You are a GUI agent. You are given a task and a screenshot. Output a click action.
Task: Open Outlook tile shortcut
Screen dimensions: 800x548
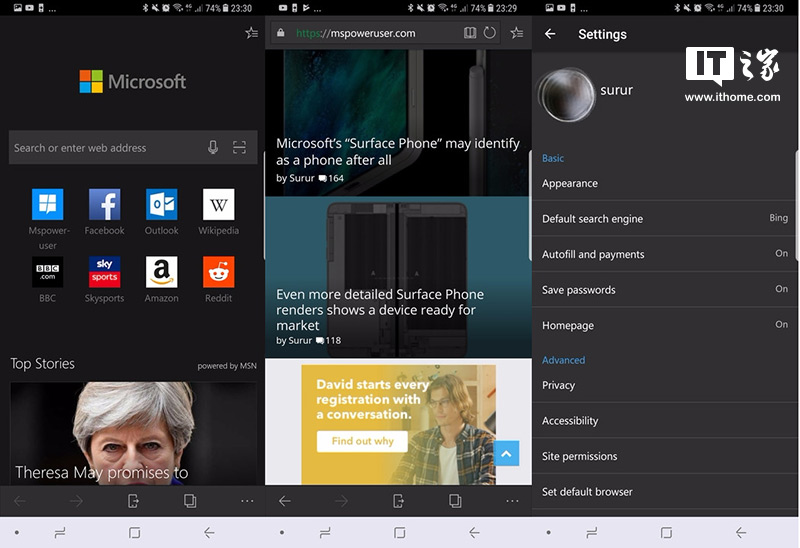(x=162, y=204)
